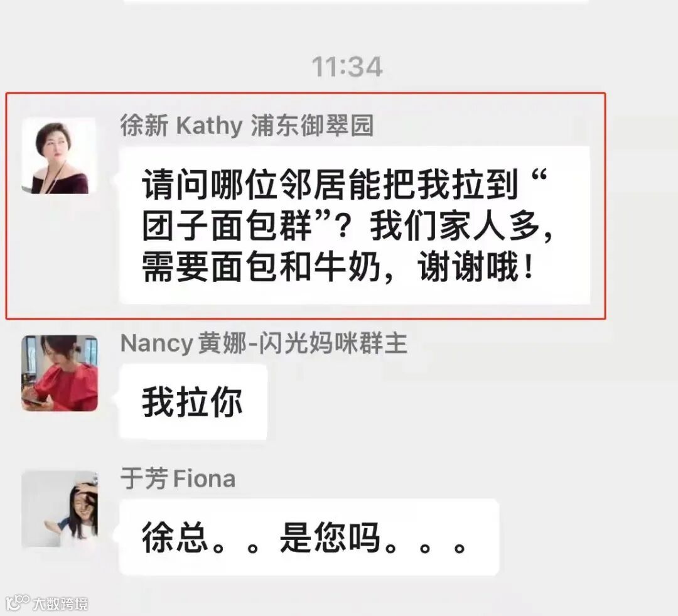Image resolution: width=678 pixels, height=616 pixels.
Task: Tap 浦东御翠园 in Kathy's display name
Action: point(312,126)
